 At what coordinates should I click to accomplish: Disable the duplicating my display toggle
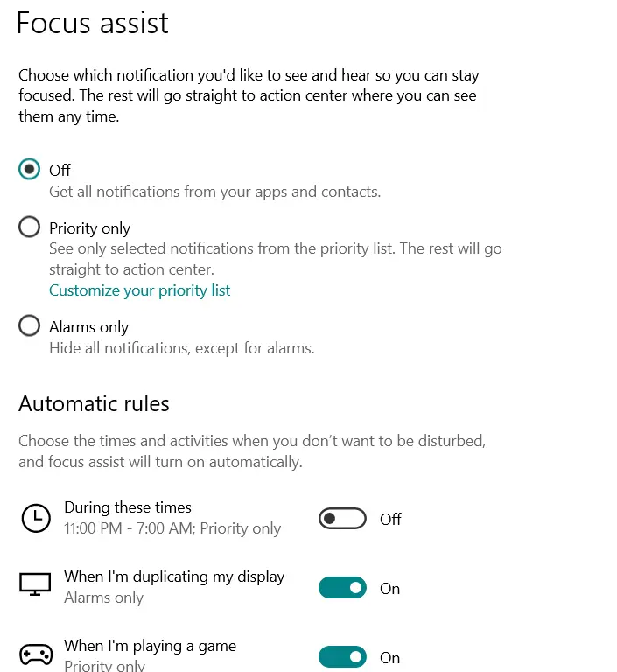click(x=342, y=588)
